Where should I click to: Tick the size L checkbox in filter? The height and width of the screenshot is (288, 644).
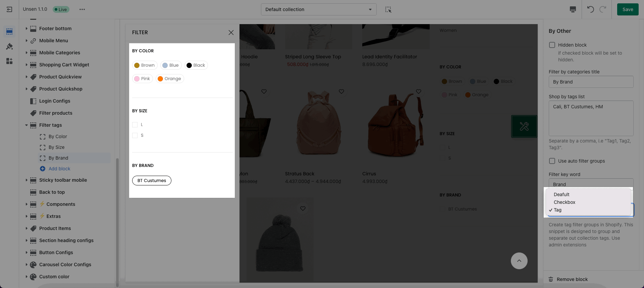coord(135,125)
